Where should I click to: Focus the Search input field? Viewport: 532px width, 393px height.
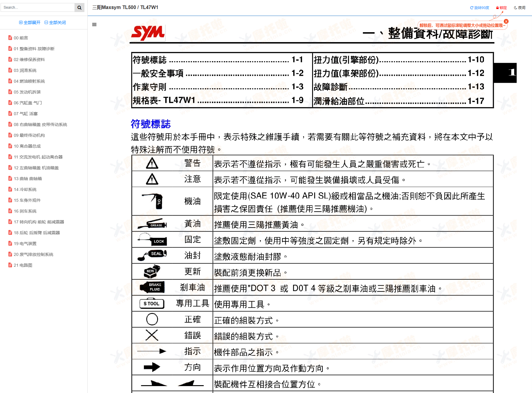tap(37, 8)
